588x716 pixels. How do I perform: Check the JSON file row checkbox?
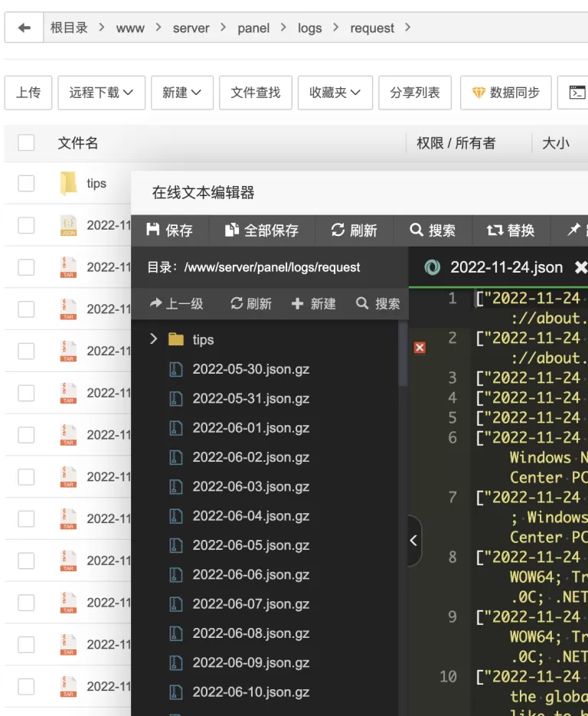pyautogui.click(x=26, y=225)
